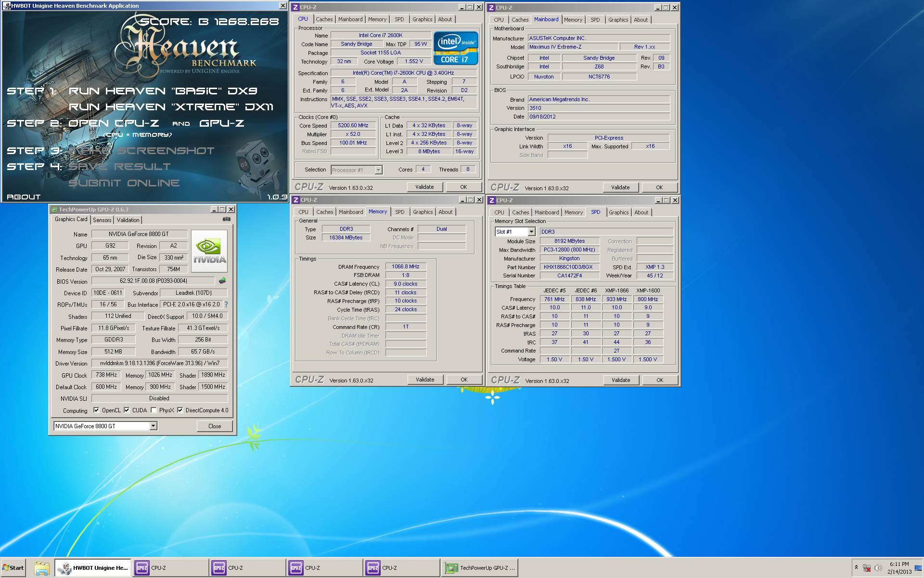Click Validate in the CPU tab CPU-Z window
The image size is (924, 578).
click(x=424, y=187)
